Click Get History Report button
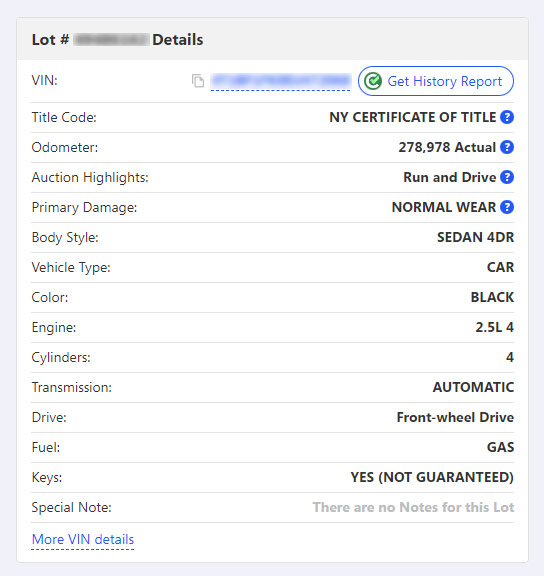 pos(436,81)
